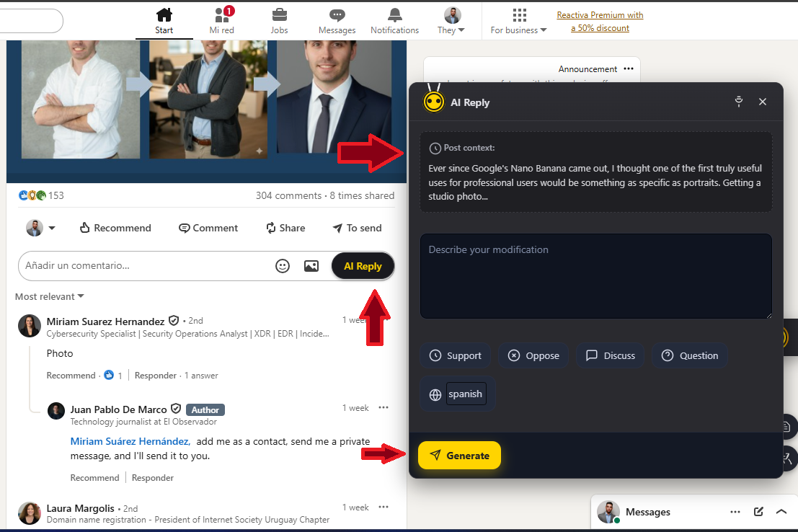Click the Announcement three-dot menu
The height and width of the screenshot is (532, 798).
click(629, 68)
